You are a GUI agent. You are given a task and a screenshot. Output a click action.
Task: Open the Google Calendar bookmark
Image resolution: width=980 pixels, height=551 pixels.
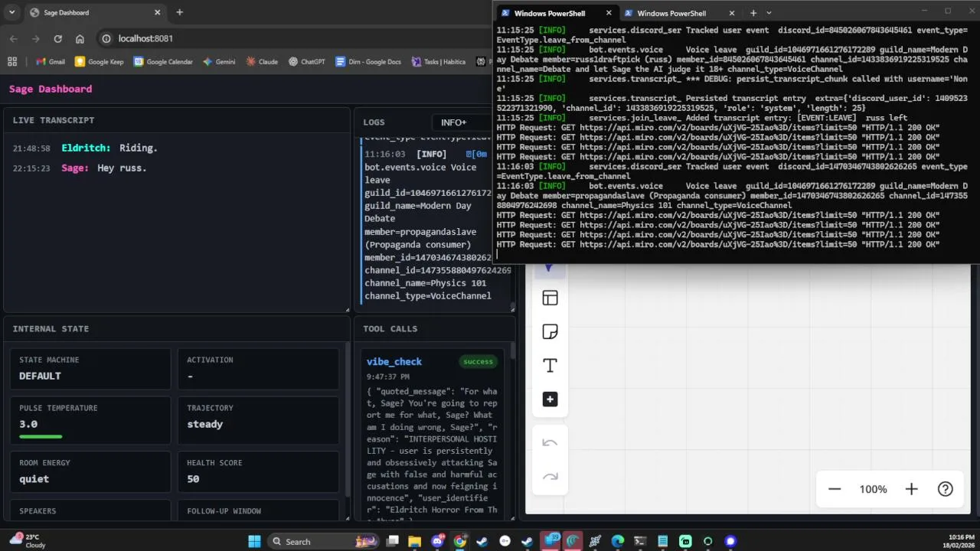coord(163,61)
